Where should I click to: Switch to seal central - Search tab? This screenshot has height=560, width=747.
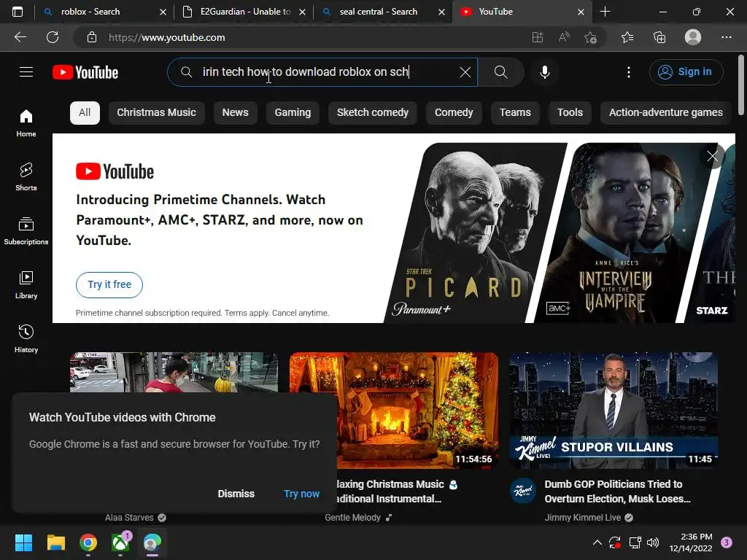pyautogui.click(x=379, y=12)
